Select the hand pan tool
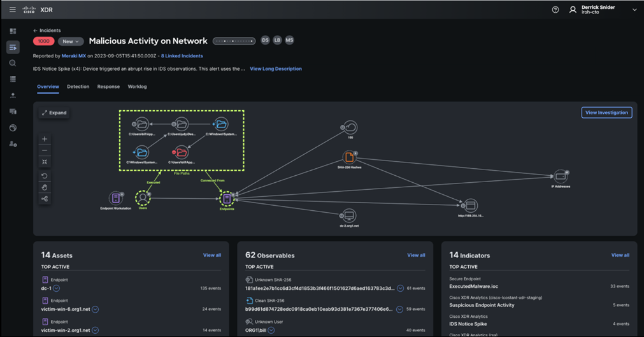The height and width of the screenshot is (337, 644). (x=45, y=187)
